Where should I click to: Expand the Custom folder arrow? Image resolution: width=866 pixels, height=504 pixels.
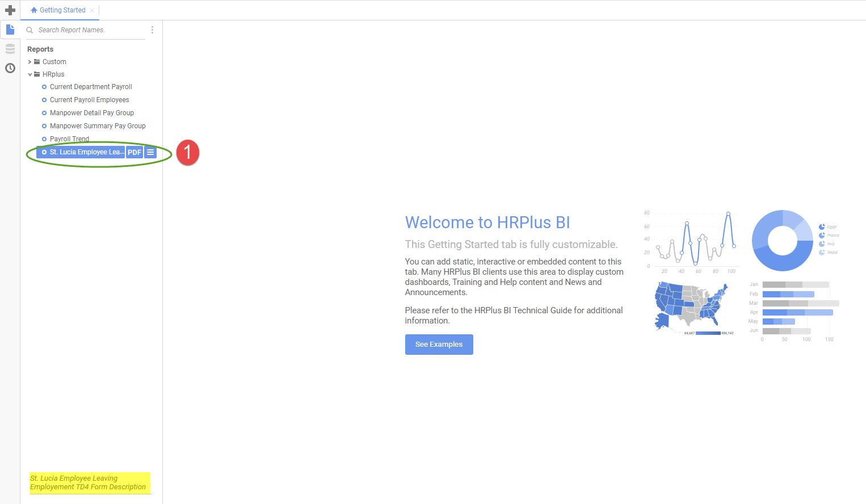pyautogui.click(x=30, y=62)
